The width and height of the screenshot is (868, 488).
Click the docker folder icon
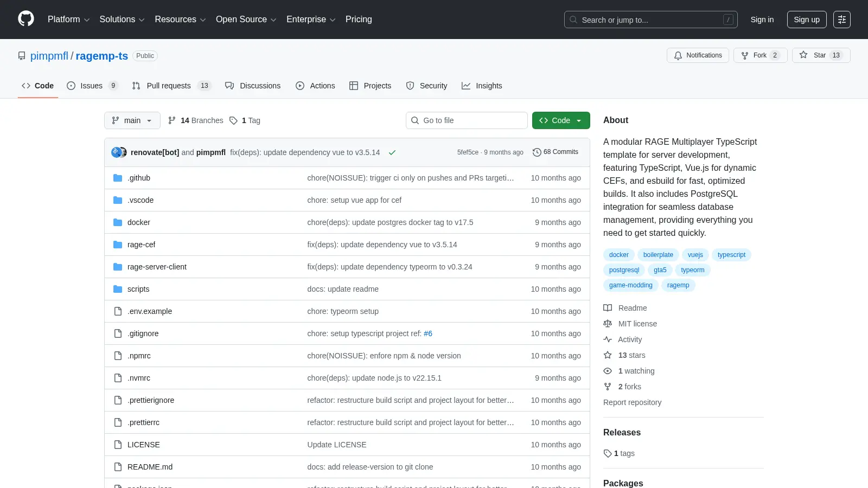point(118,222)
